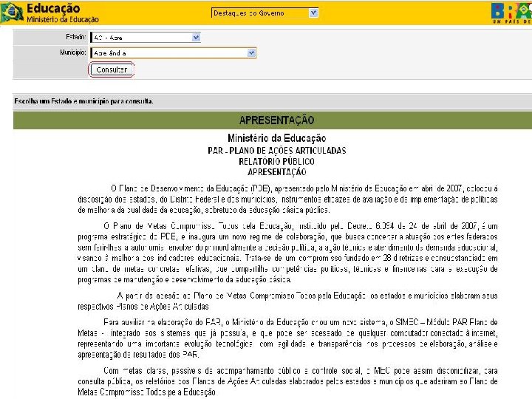Screen dimensions: 532x399
Task: Click the Município dropdown arrow button
Action: (x=251, y=53)
